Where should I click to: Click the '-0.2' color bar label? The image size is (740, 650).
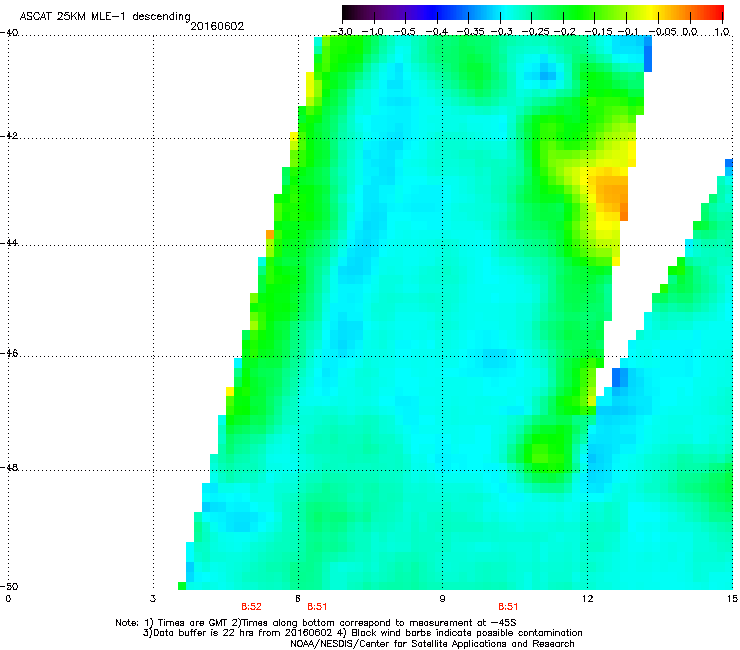[564, 32]
